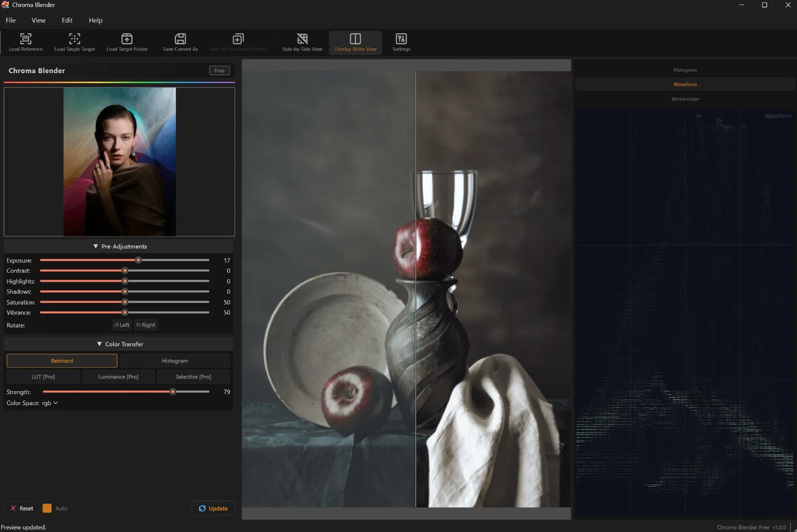
Task: Choose the LUT [Pro] method
Action: (43, 377)
